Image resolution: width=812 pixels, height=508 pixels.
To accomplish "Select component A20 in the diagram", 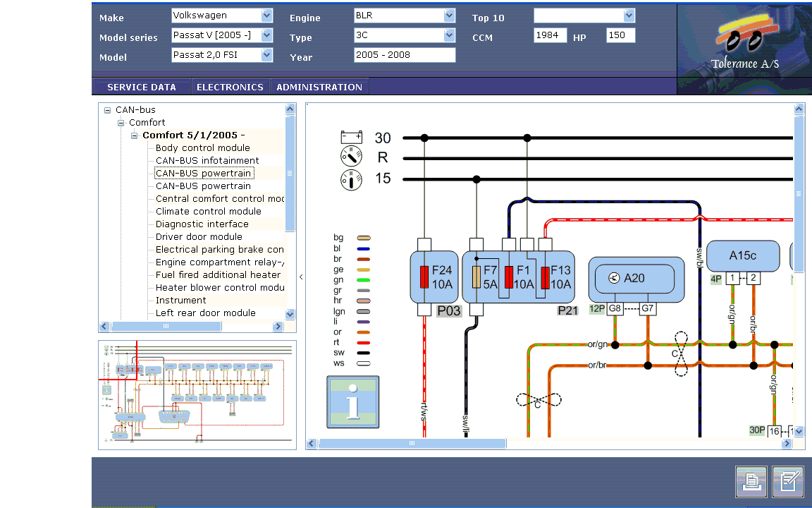I will coord(636,279).
